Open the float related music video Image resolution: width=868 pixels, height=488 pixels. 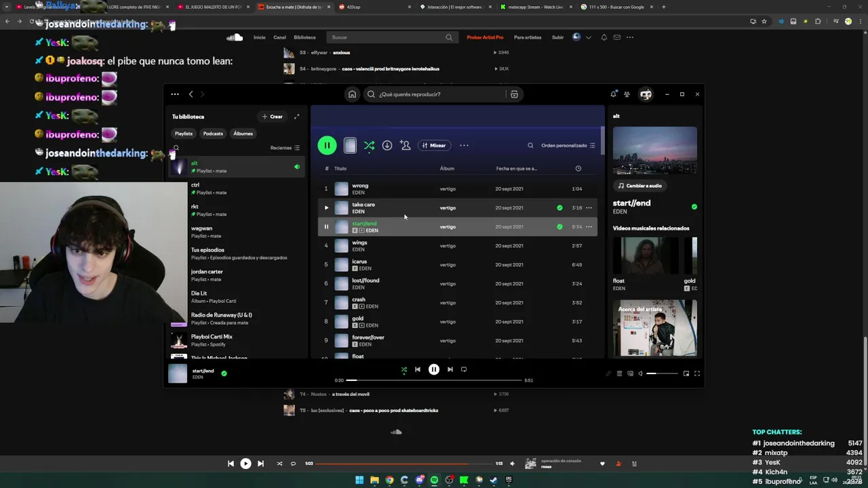click(x=646, y=264)
